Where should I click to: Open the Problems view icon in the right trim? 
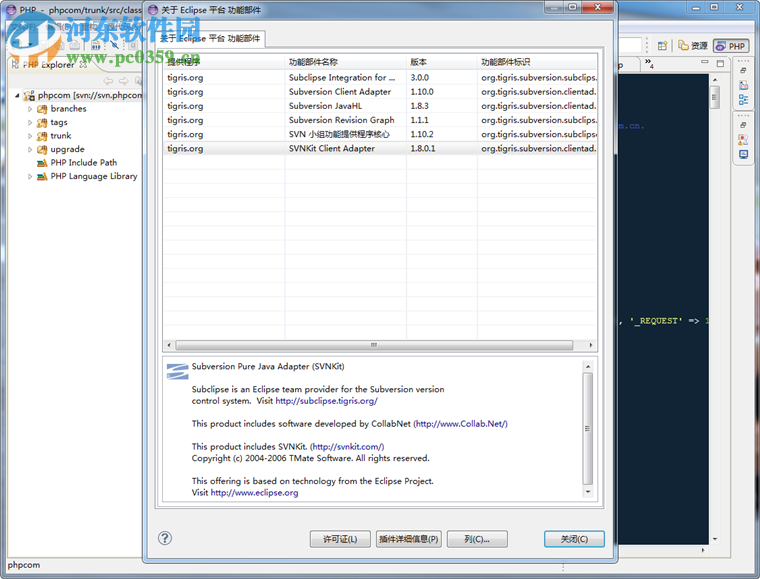(x=743, y=140)
